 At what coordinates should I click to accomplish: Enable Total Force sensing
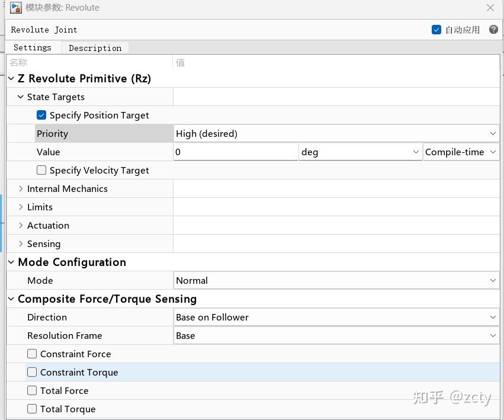point(32,390)
